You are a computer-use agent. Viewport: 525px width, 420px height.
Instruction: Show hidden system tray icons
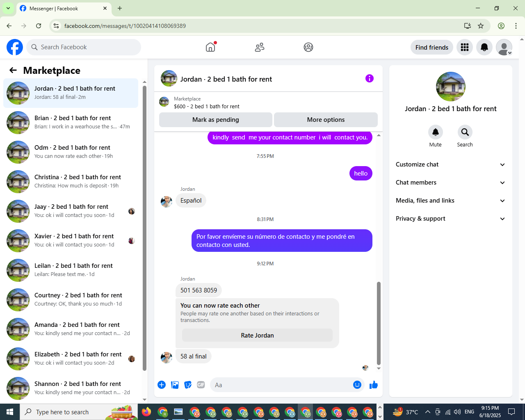pyautogui.click(x=428, y=412)
